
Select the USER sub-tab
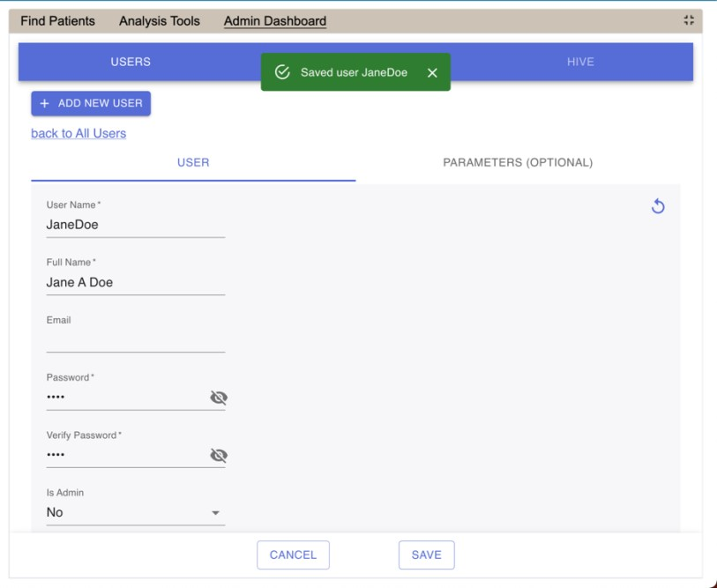point(193,162)
